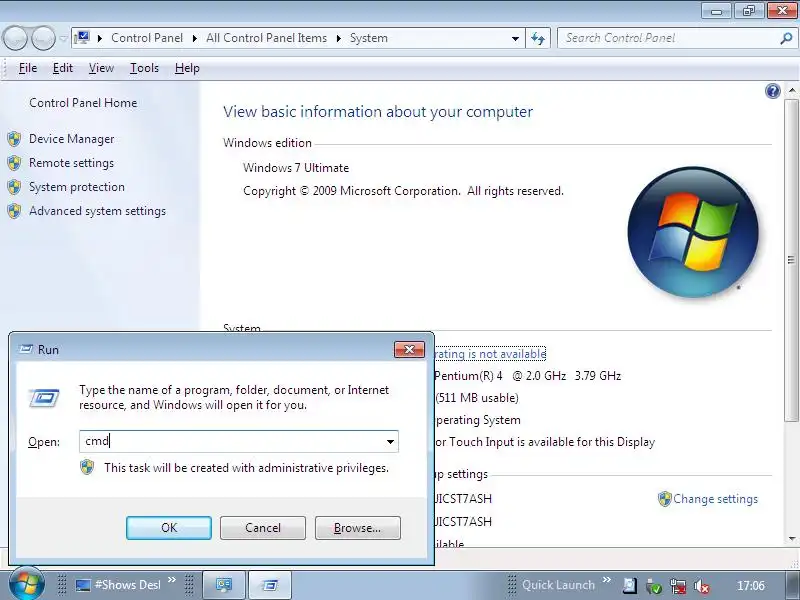The width and height of the screenshot is (800, 600).
Task: Click the Advanced system settings shield icon
Action: point(14,211)
